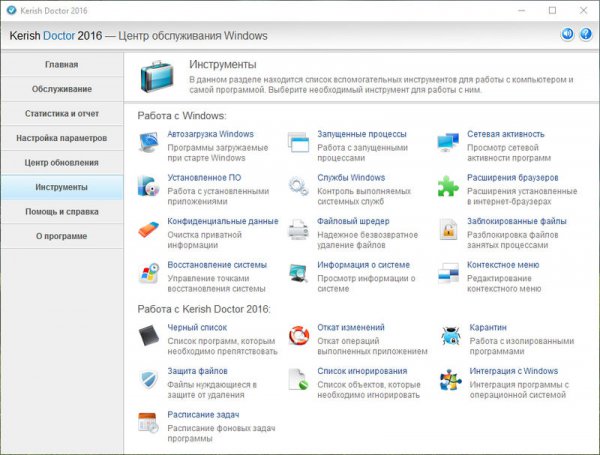Click the shield Защита файлов icon
This screenshot has height=455, width=600.
point(149,379)
